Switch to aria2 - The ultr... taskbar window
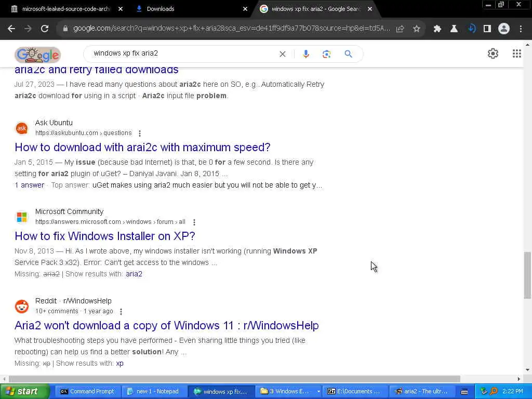532x399 pixels. point(421,392)
